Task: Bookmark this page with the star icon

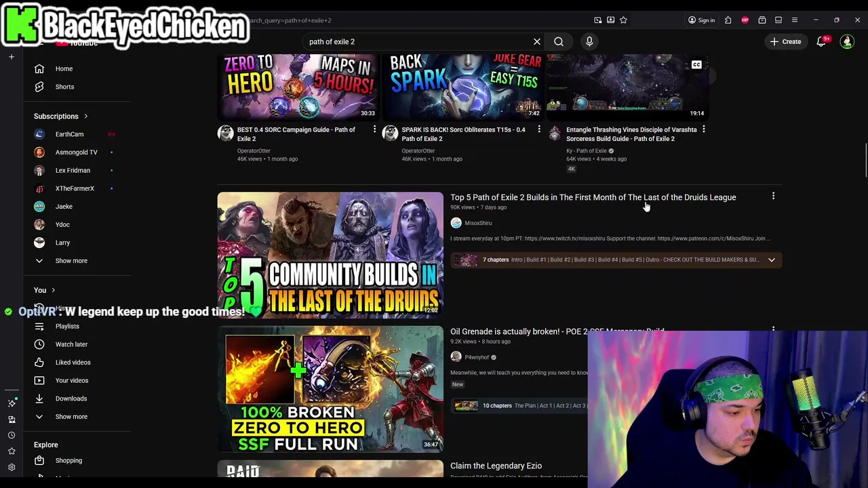Action: [x=623, y=20]
